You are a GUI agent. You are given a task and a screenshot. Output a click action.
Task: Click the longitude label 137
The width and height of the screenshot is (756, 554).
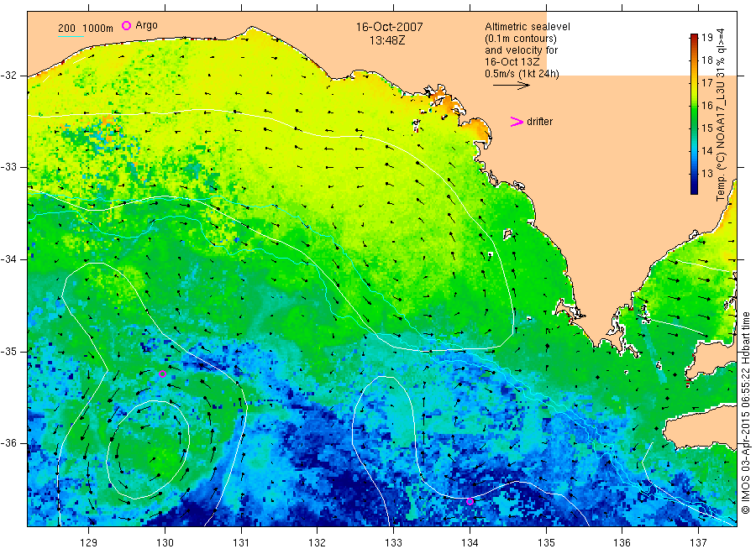coord(698,543)
